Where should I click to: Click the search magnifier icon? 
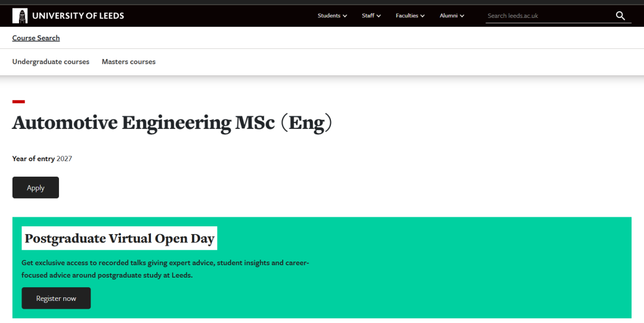pos(620,16)
